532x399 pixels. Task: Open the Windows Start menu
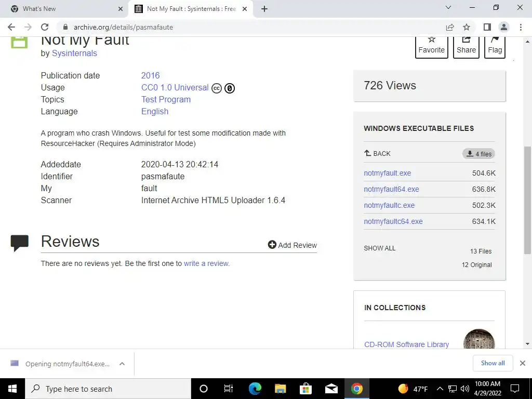12,389
